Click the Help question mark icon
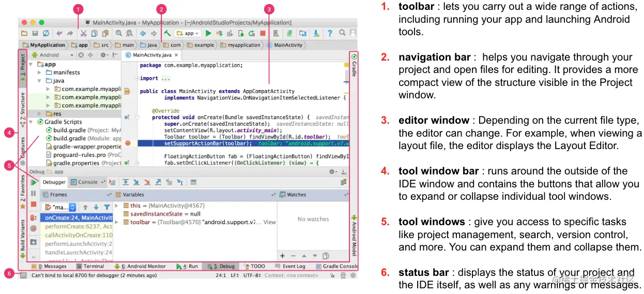644x294 pixels. [x=330, y=33]
